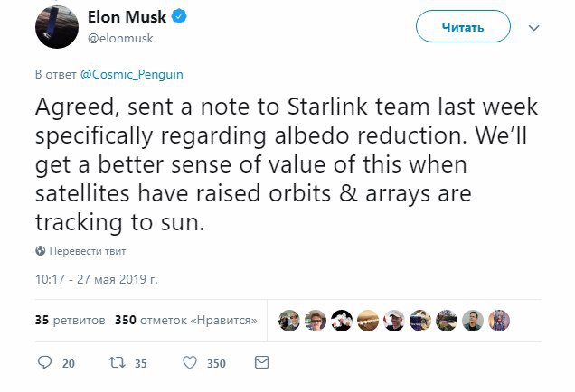The image size is (575, 392).
Task: Click the blue verified badge
Action: [x=180, y=17]
